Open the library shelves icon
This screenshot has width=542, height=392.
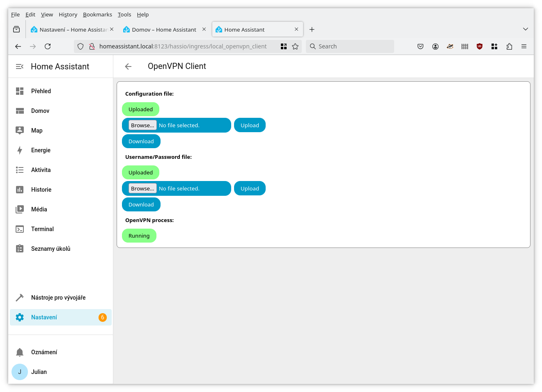pyautogui.click(x=465, y=46)
